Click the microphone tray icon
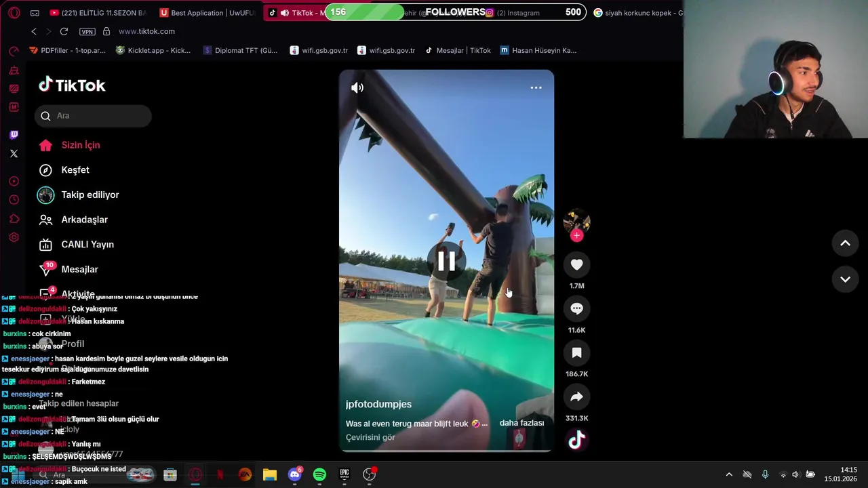The width and height of the screenshot is (868, 488). click(765, 474)
